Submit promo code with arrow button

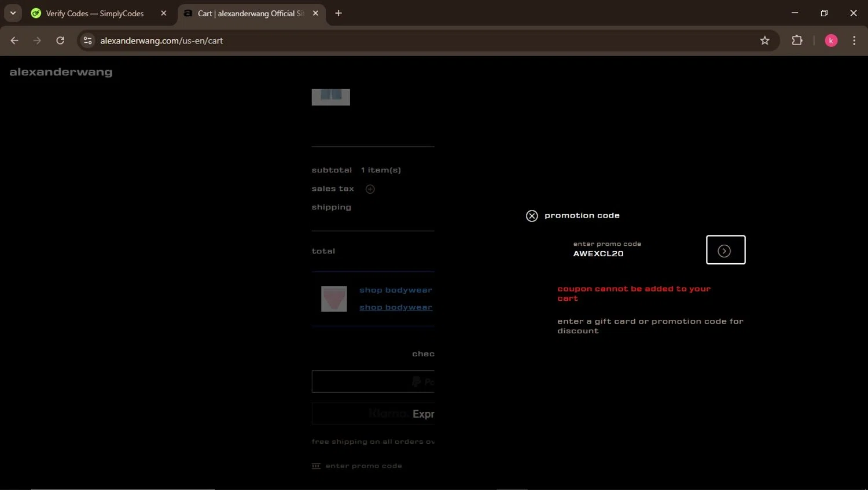pos(726,250)
